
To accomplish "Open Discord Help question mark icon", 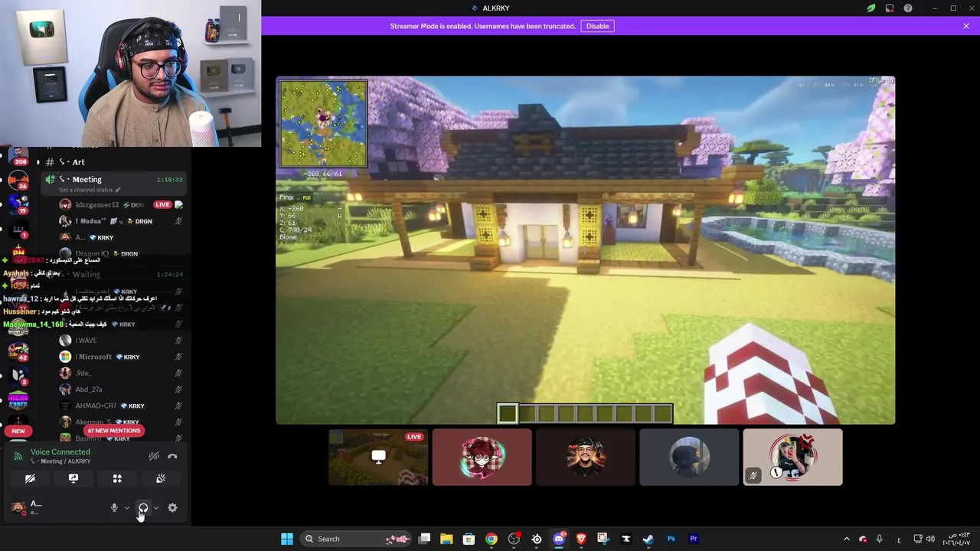I will 908,8.
